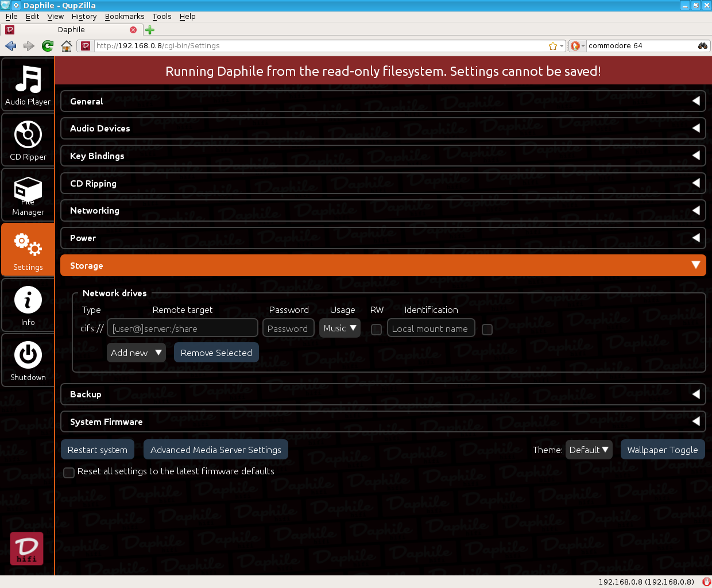
Task: Select the network drive row checkbox
Action: (487, 330)
